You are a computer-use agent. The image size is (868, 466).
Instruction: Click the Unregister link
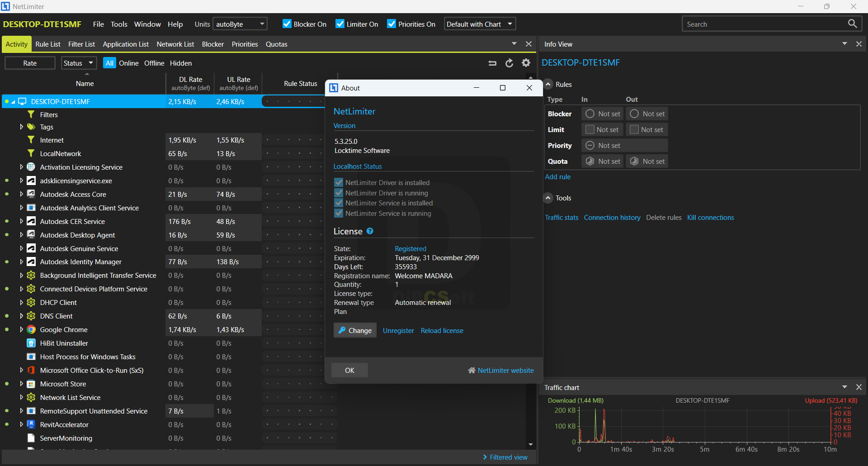398,330
